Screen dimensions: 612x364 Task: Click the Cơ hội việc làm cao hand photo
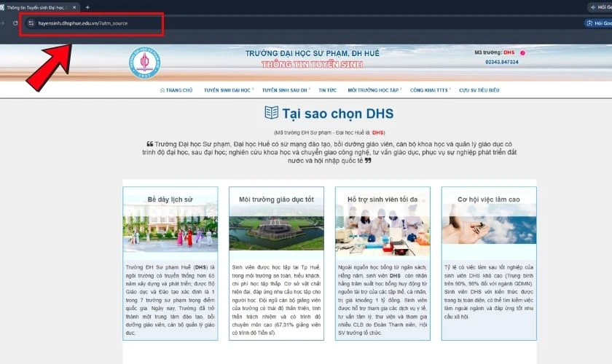coord(489,224)
